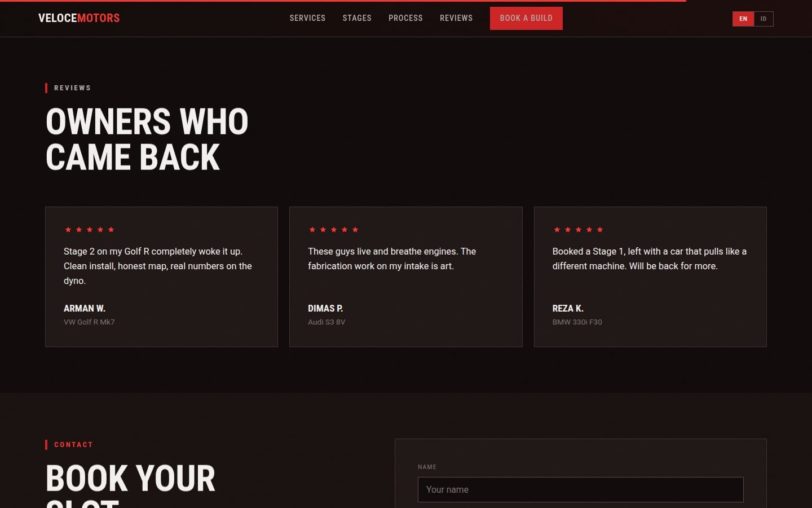The image size is (812, 508).
Task: Click the star rating on Arman W. review
Action: point(89,230)
